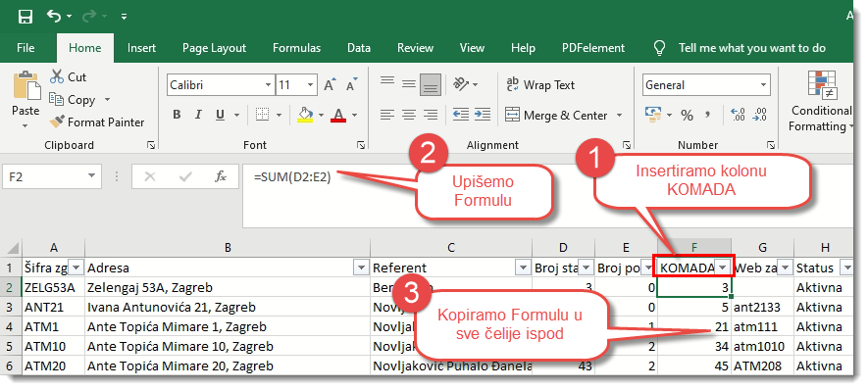Click Align Left icon

387,115
